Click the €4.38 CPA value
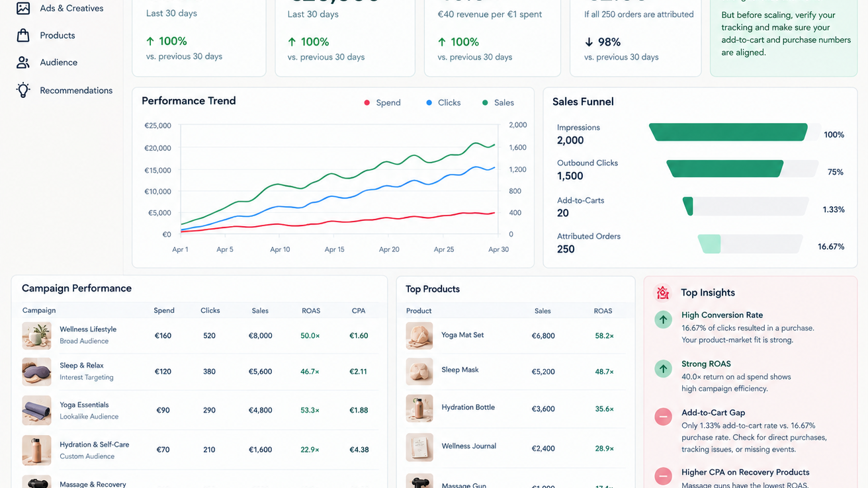Viewport: 868px width, 488px height. [359, 450]
